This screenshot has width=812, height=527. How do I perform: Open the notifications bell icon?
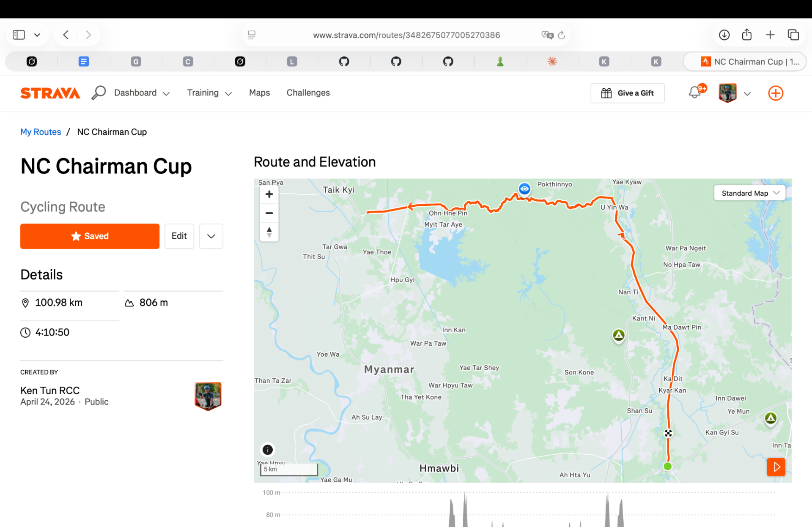[695, 93]
